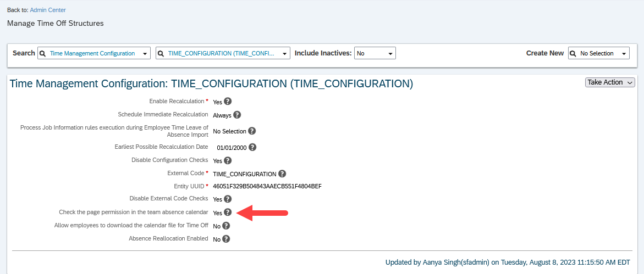
Task: Open help for Enable Recalculation
Action: [x=228, y=102]
